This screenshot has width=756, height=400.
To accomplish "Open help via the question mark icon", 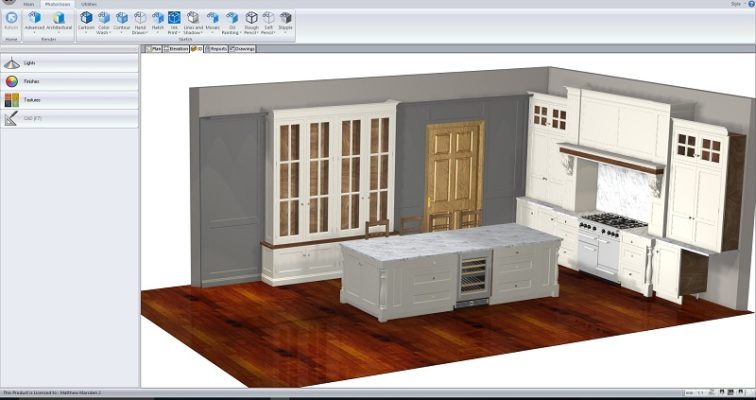I will 751,3.
